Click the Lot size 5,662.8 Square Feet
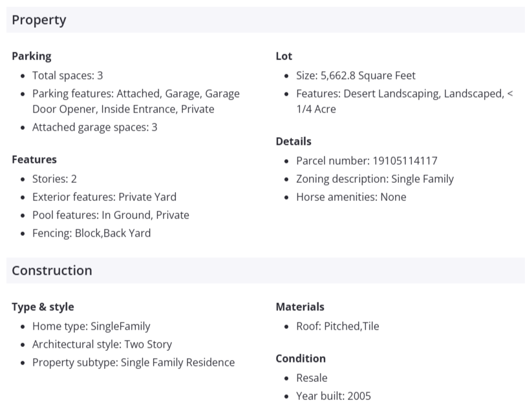Viewport: 532px width, 411px height. [x=356, y=76]
